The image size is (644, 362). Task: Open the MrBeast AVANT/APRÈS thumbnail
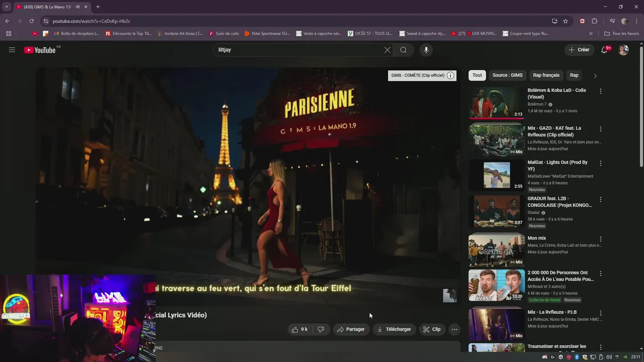pos(497,285)
